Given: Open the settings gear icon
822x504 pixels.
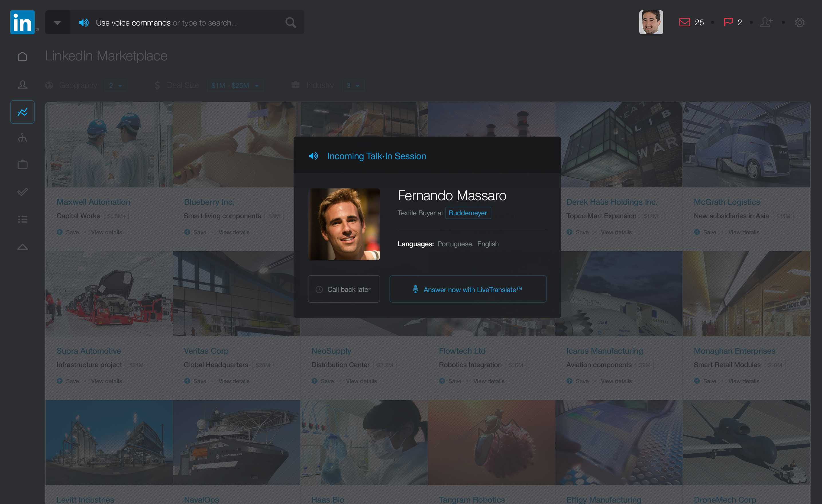Looking at the screenshot, I should pyautogui.click(x=799, y=23).
